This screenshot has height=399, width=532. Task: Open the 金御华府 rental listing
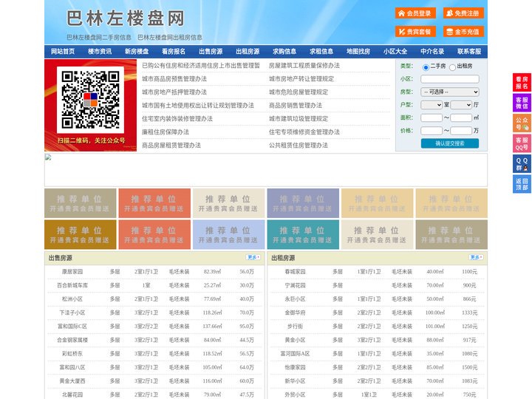pyautogui.click(x=295, y=313)
